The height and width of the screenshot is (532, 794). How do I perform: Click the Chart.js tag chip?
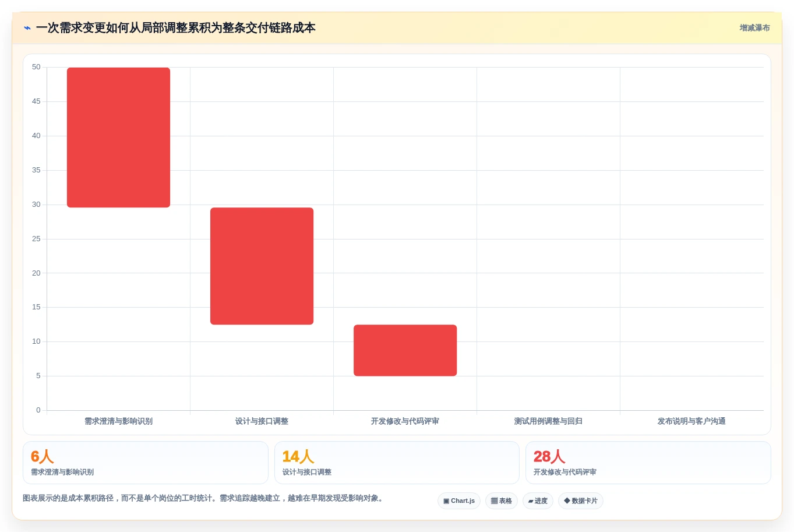pyautogui.click(x=459, y=501)
